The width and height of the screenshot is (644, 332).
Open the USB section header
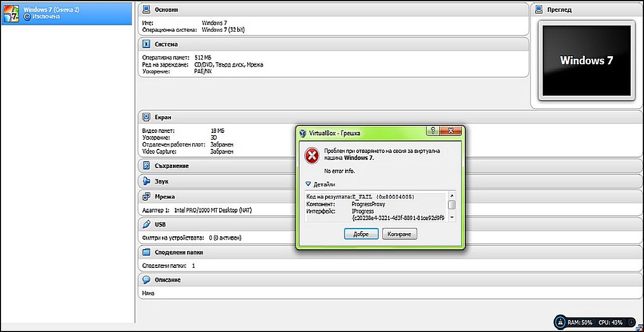click(x=390, y=224)
